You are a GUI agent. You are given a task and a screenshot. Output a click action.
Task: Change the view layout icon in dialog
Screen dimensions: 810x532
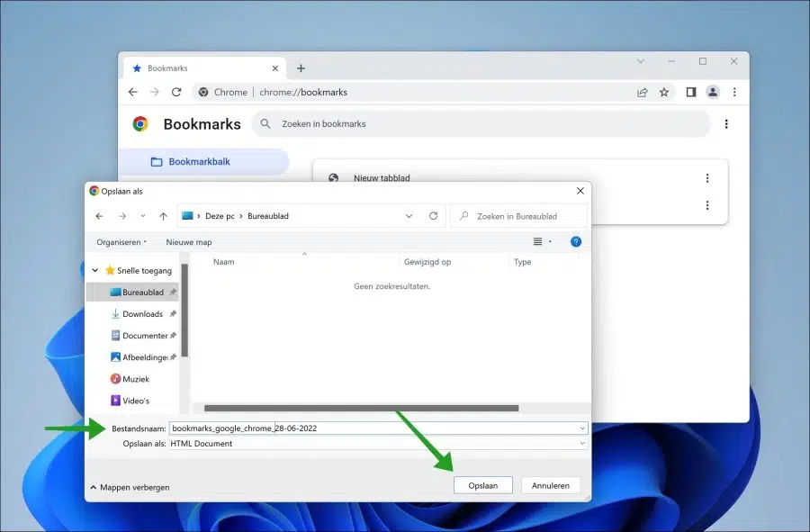click(x=538, y=242)
